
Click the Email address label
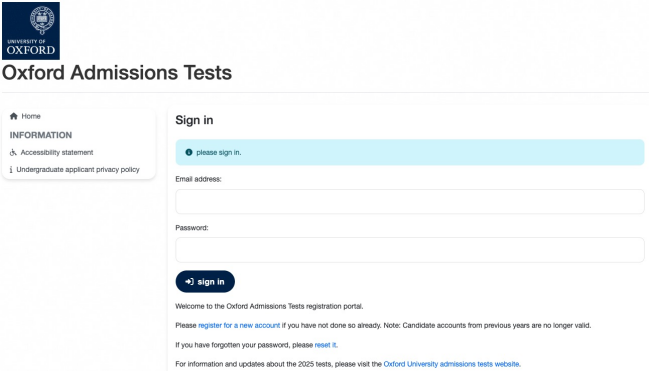click(198, 179)
